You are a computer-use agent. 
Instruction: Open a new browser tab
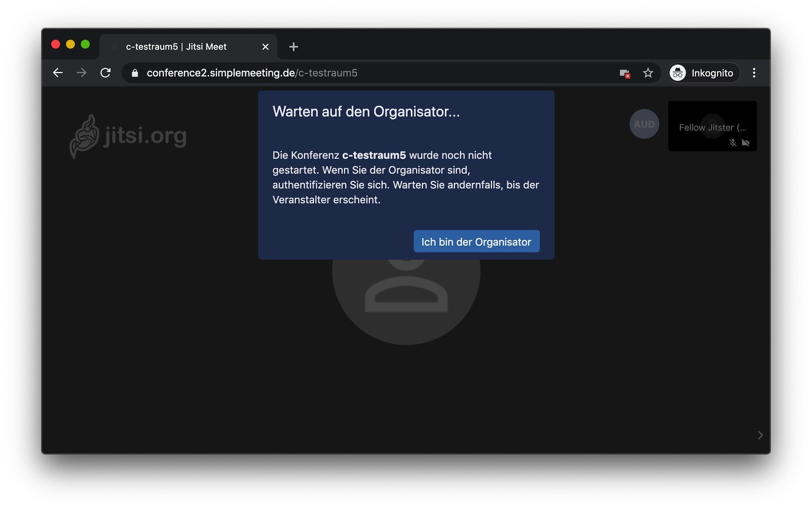(293, 47)
